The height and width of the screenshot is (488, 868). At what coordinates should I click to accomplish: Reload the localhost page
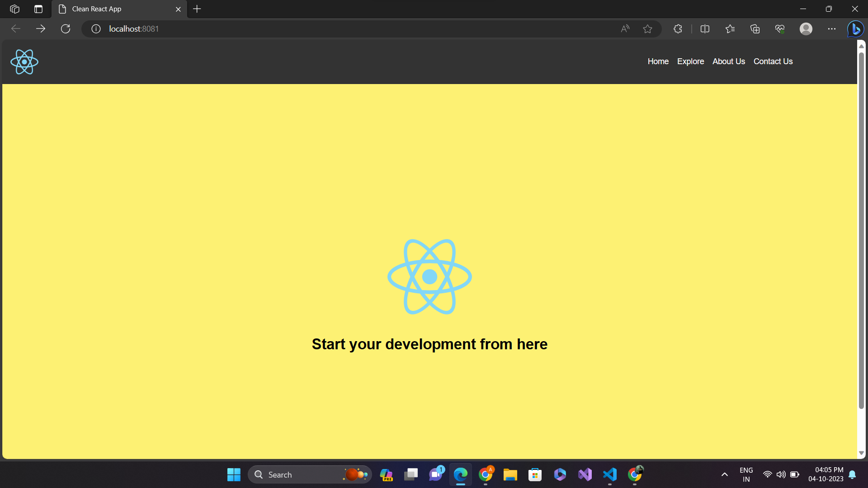[x=65, y=28]
